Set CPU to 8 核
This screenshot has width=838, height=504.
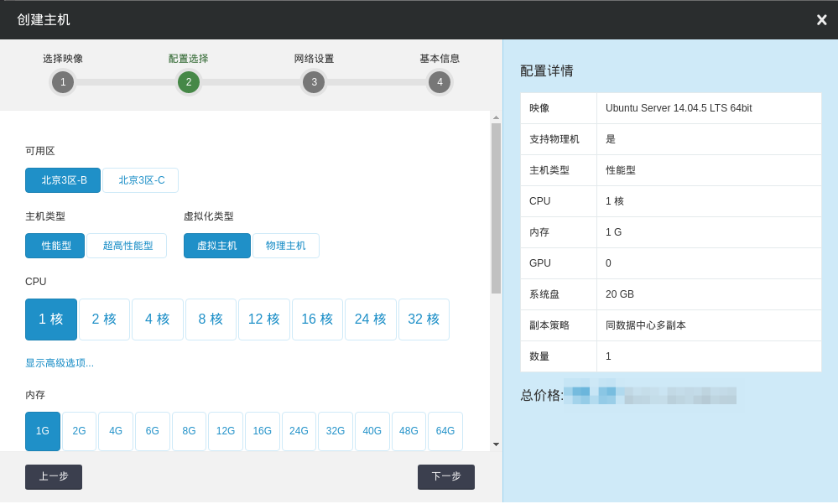click(x=211, y=320)
